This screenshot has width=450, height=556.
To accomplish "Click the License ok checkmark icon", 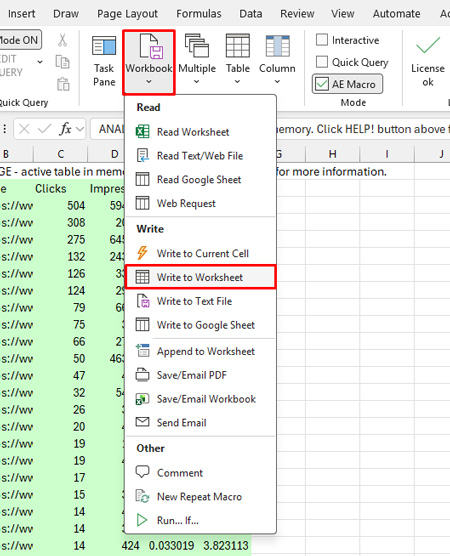I will point(428,45).
